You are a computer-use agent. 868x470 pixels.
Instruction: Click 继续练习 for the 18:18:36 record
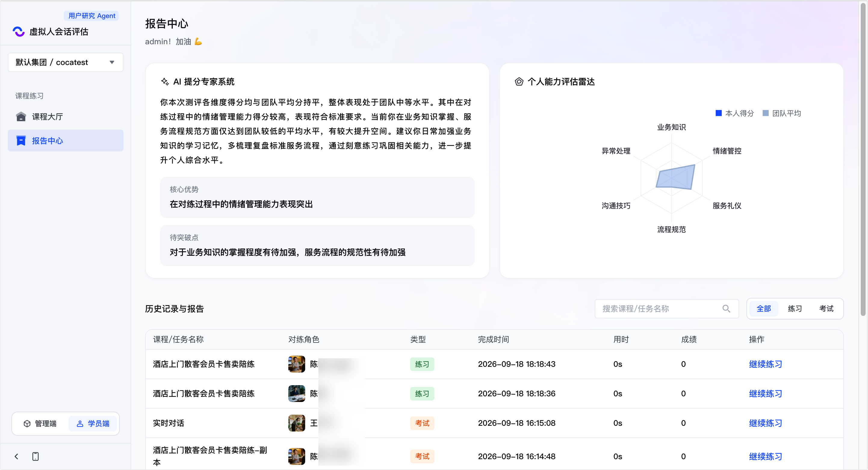click(765, 394)
